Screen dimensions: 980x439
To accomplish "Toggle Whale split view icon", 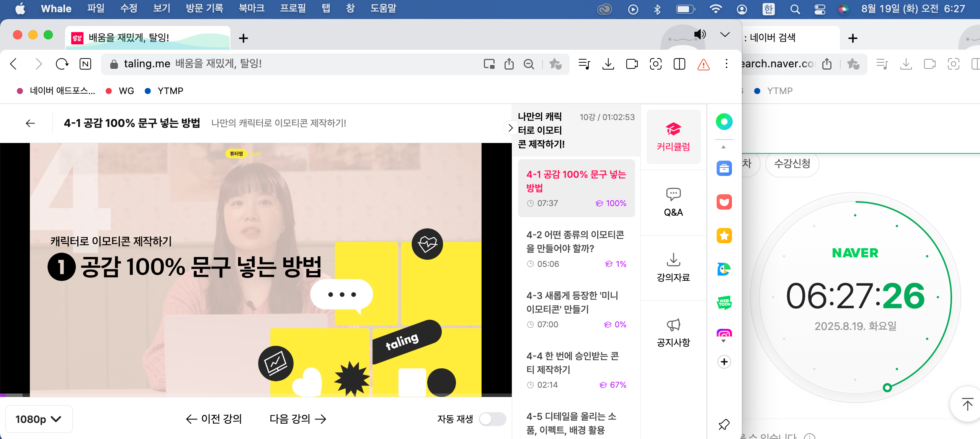I will coord(679,64).
